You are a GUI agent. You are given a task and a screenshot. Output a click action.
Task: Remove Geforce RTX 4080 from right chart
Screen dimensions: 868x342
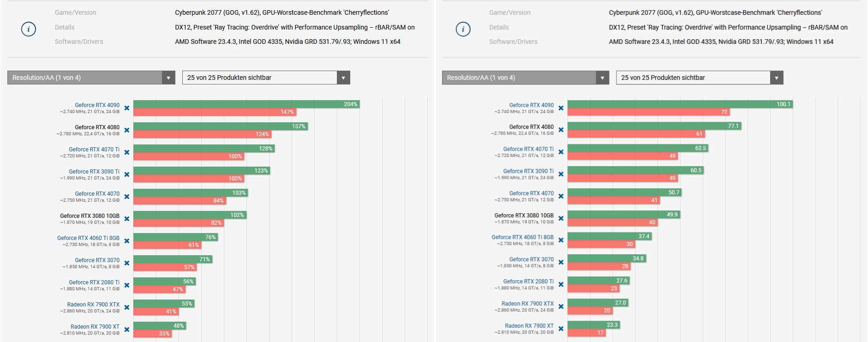pos(561,130)
